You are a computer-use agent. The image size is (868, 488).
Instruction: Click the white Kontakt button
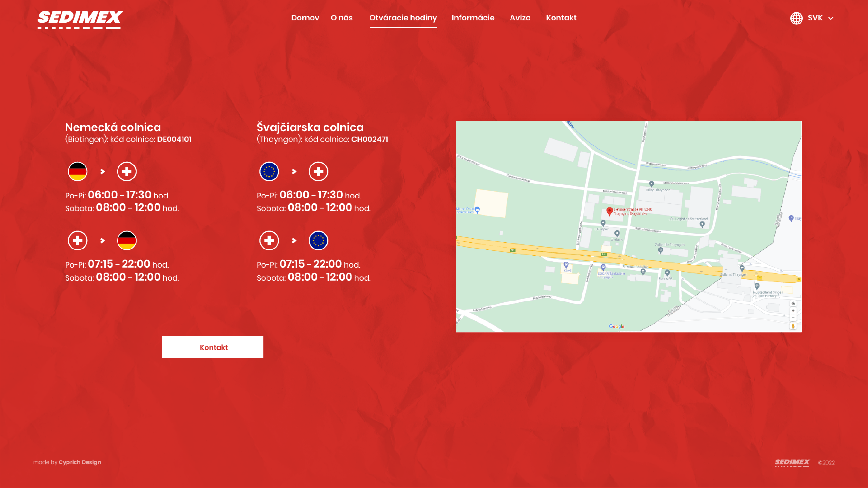212,347
